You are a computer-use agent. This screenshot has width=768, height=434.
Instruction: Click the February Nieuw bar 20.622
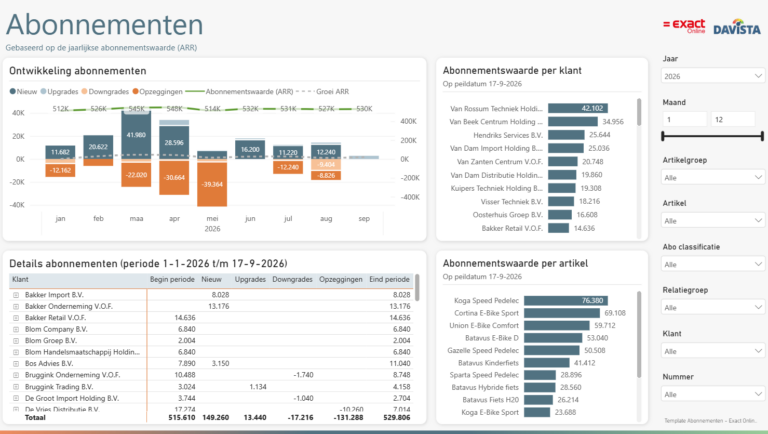click(98, 147)
